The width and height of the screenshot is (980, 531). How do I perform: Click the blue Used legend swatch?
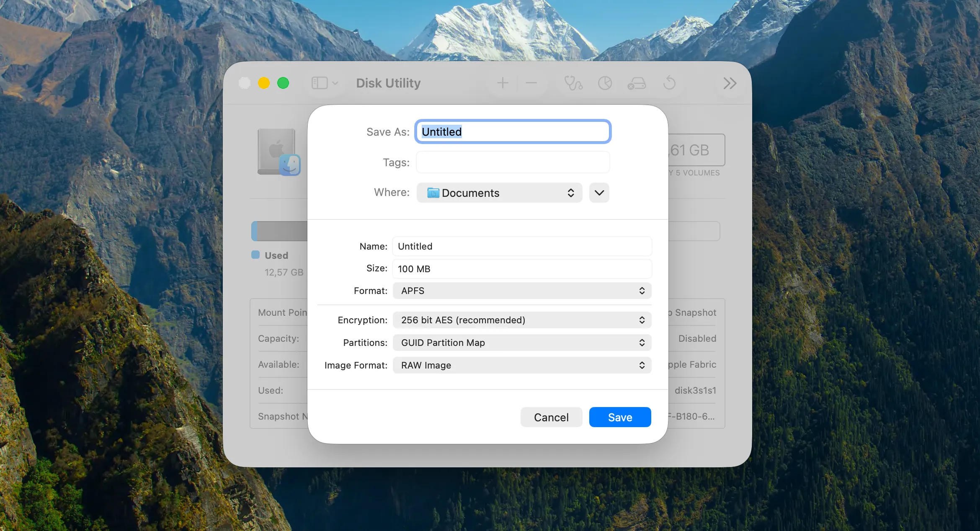255,255
